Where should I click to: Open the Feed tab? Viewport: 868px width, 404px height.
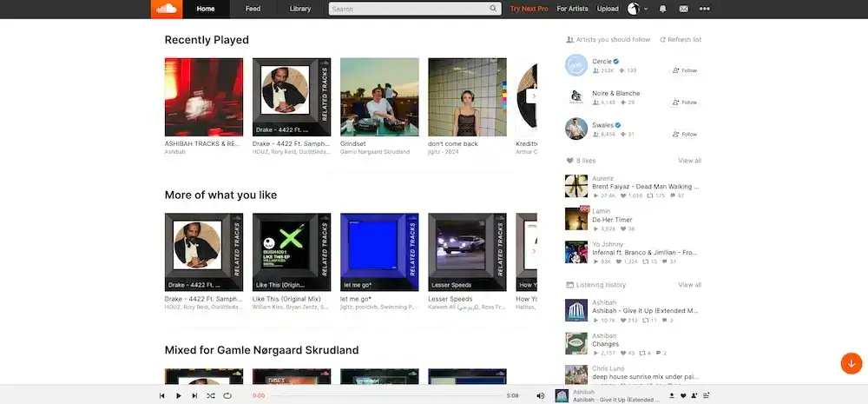[x=253, y=9]
